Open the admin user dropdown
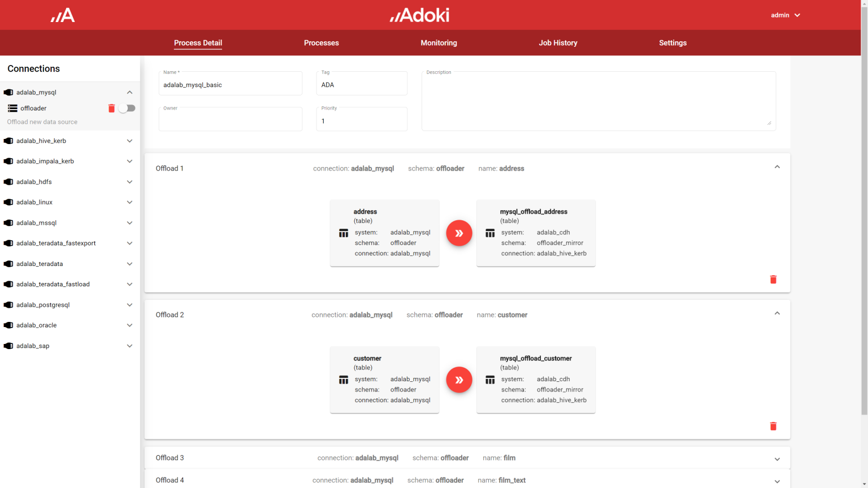 785,15
